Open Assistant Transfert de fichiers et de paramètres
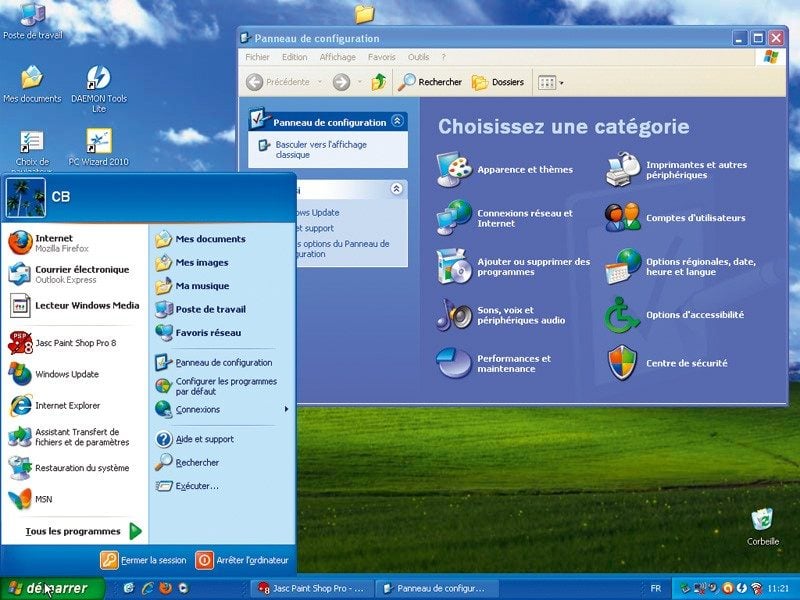The image size is (800, 600). click(x=74, y=437)
